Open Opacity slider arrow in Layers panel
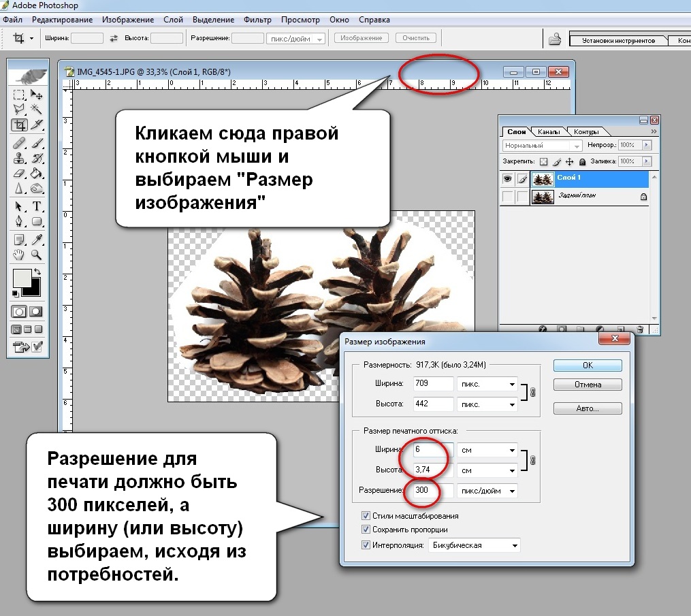 [x=647, y=145]
